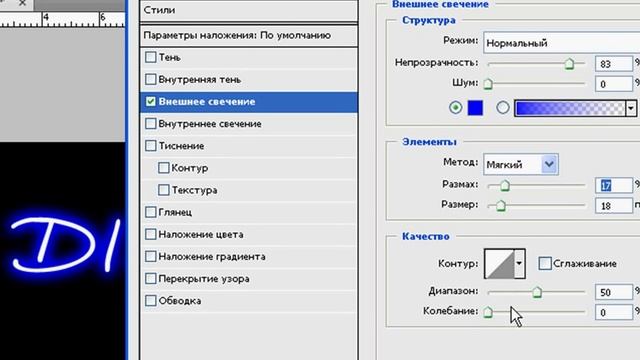The width and height of the screenshot is (640, 360).
Task: Click the Непрозрачность slider handle
Action: 569,64
